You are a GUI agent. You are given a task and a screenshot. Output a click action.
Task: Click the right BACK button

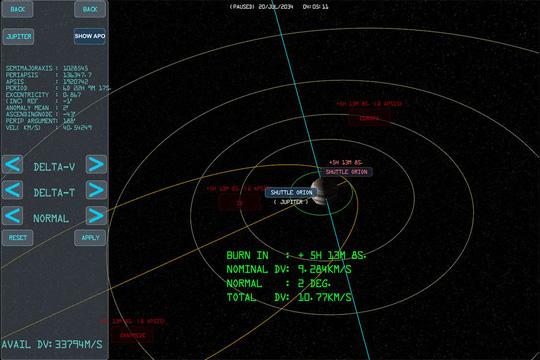[90, 9]
